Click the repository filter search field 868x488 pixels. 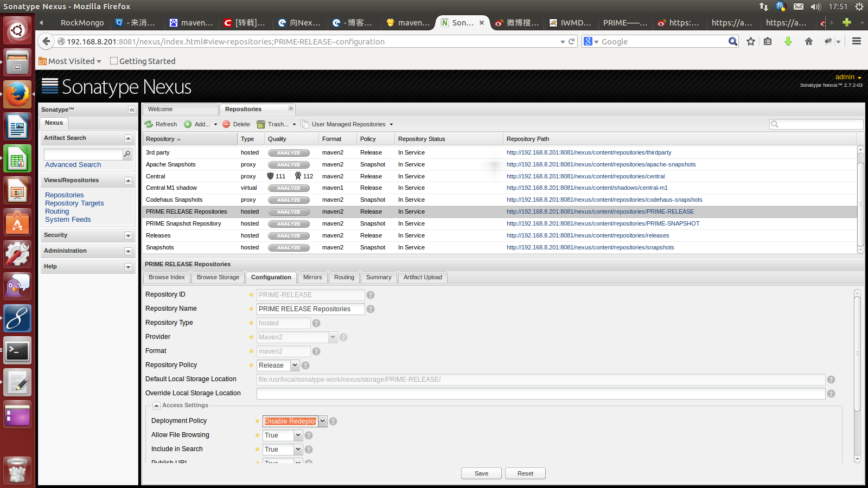(x=816, y=124)
